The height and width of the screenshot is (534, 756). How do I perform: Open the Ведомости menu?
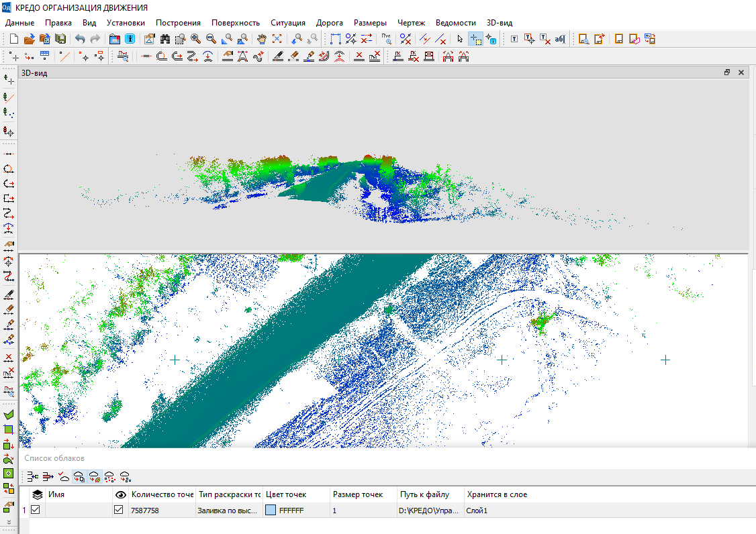(455, 23)
